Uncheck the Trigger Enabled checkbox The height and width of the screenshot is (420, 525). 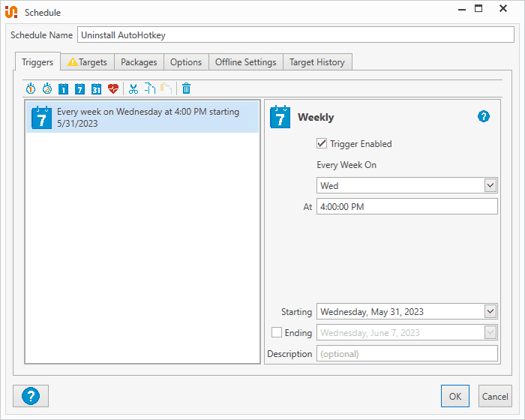[322, 144]
